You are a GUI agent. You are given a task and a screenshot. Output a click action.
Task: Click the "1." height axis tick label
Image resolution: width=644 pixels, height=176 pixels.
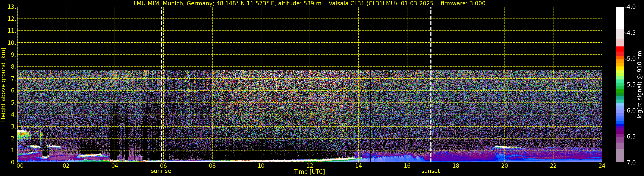pos(13,151)
